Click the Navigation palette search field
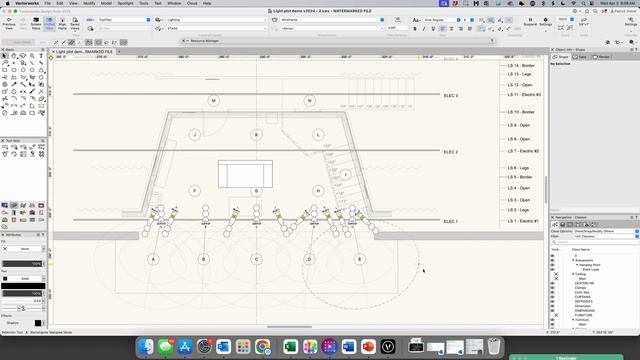The image size is (640, 360). (595, 242)
